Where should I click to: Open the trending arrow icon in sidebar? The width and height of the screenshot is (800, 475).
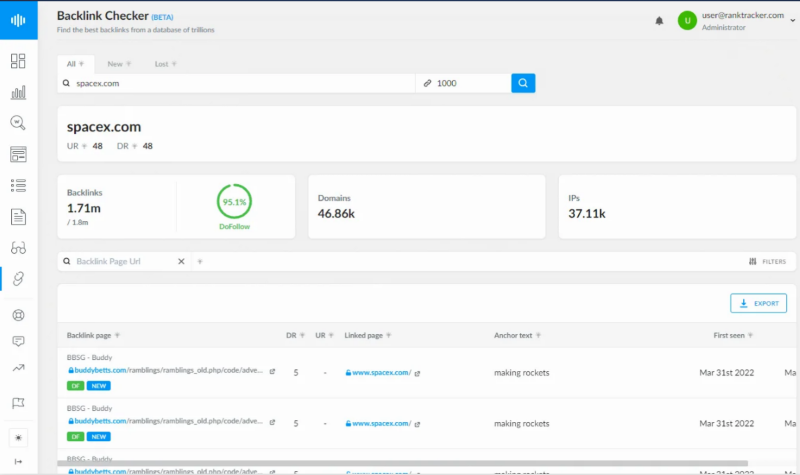point(18,367)
